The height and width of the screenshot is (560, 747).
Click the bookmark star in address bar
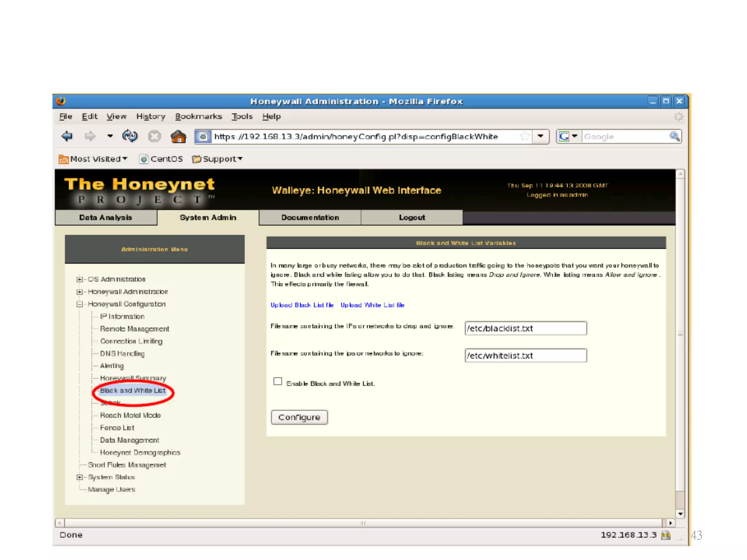pos(525,136)
